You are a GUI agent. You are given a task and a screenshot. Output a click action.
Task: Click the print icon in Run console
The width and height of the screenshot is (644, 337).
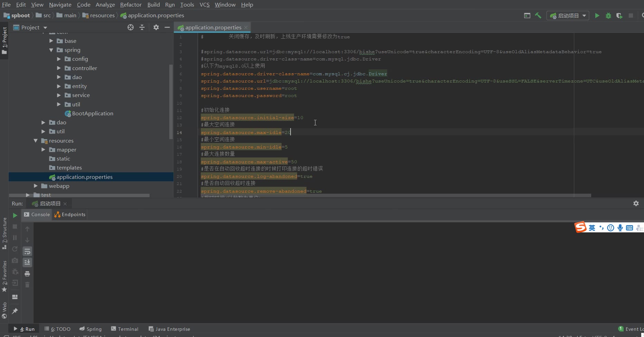pyautogui.click(x=27, y=274)
